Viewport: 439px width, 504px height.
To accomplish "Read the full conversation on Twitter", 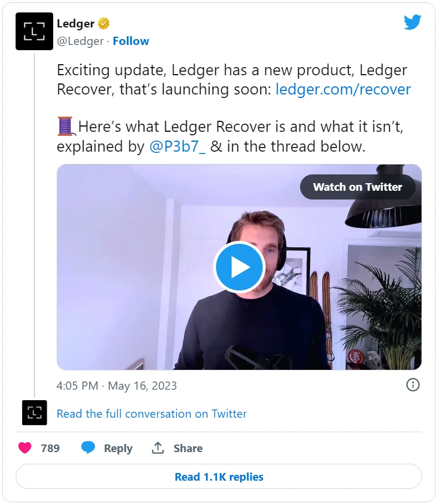I will [152, 414].
